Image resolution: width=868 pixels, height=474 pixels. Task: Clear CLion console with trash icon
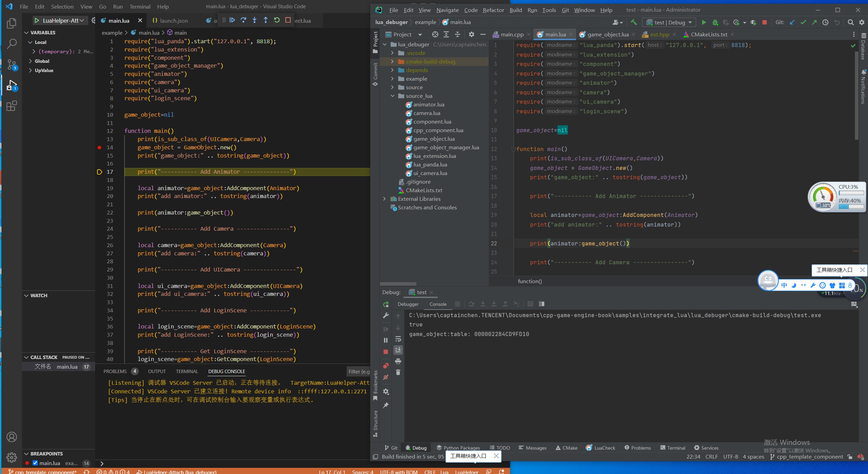point(398,372)
